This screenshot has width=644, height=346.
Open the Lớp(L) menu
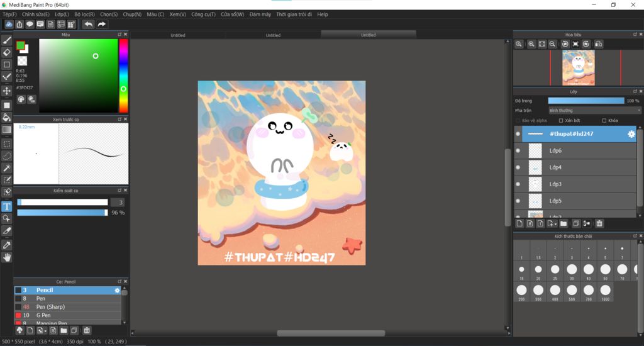click(x=62, y=14)
